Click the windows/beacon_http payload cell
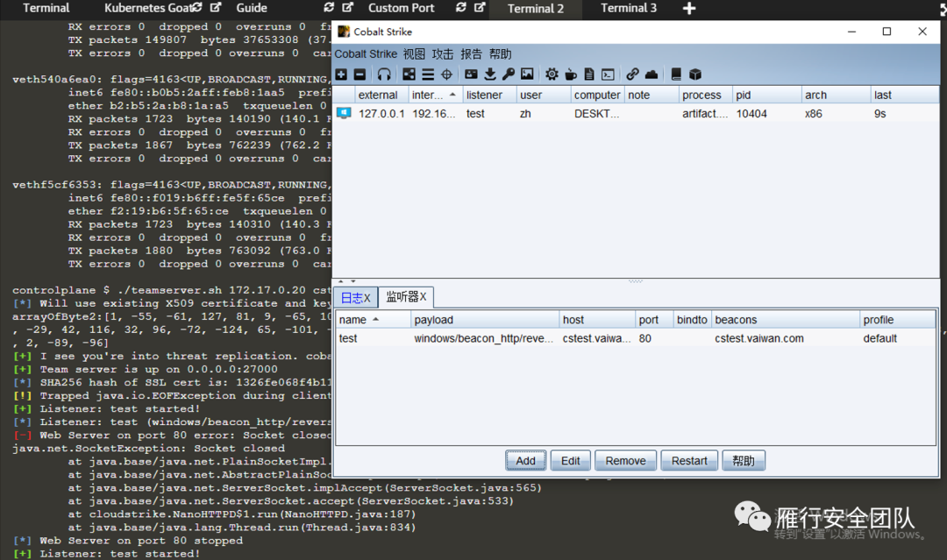 [x=484, y=338]
